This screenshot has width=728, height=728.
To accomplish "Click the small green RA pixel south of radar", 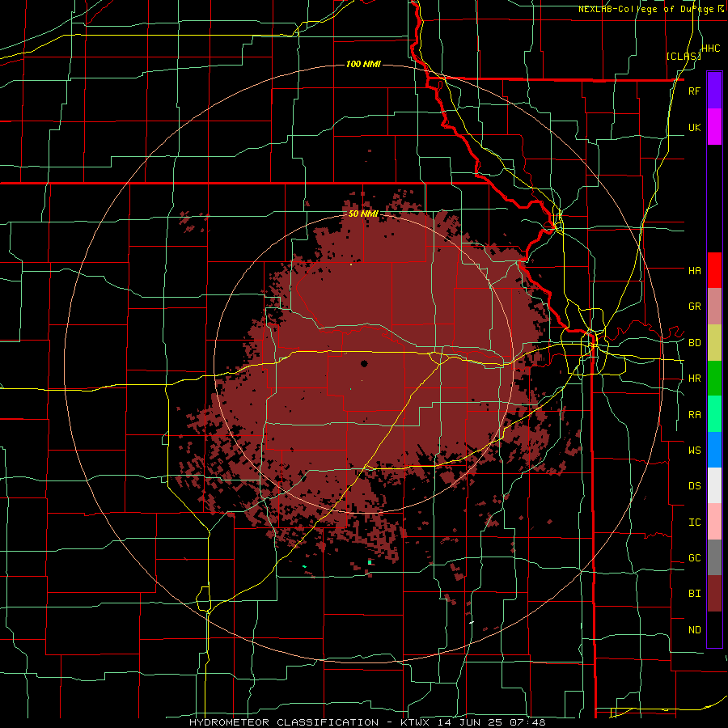I will click(370, 562).
